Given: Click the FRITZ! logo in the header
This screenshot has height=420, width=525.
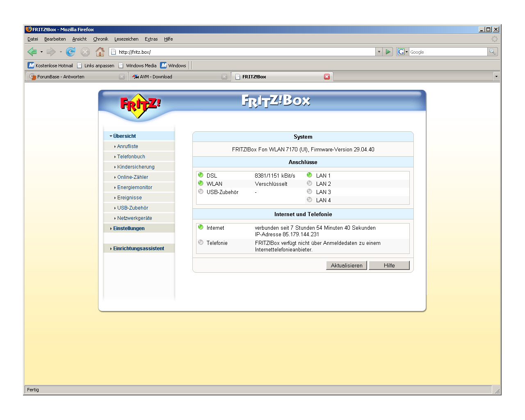Looking at the screenshot, I should point(140,105).
